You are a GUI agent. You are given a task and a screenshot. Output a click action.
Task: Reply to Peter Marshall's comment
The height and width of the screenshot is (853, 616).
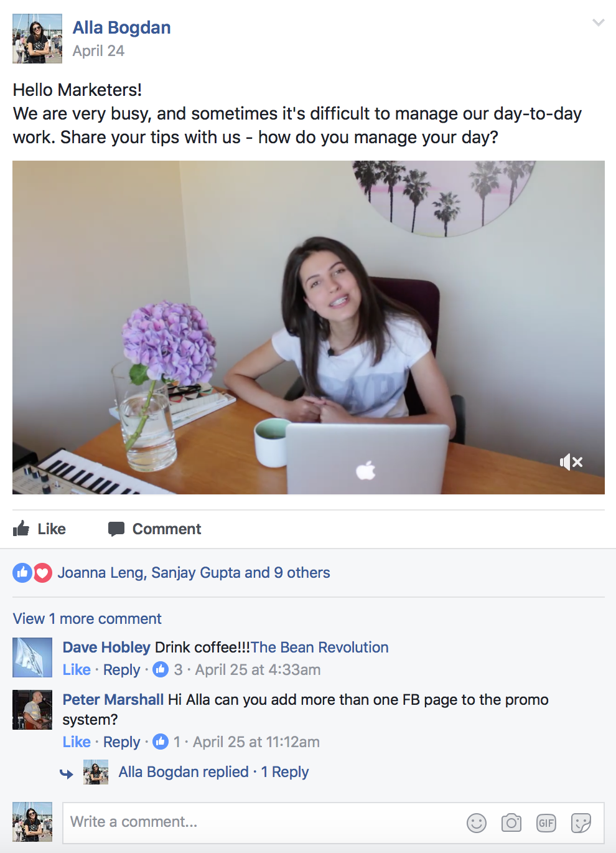point(122,742)
